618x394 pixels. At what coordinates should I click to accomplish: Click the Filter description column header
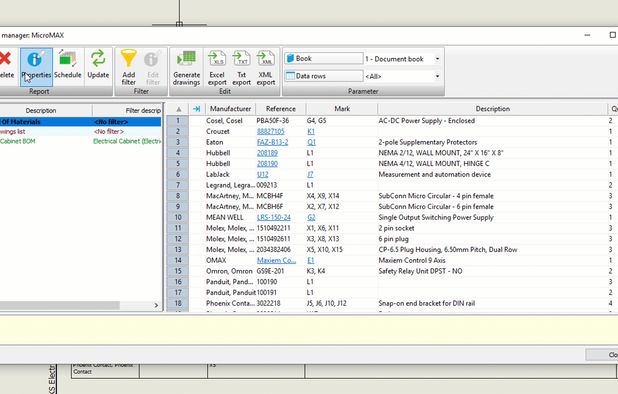(127, 111)
